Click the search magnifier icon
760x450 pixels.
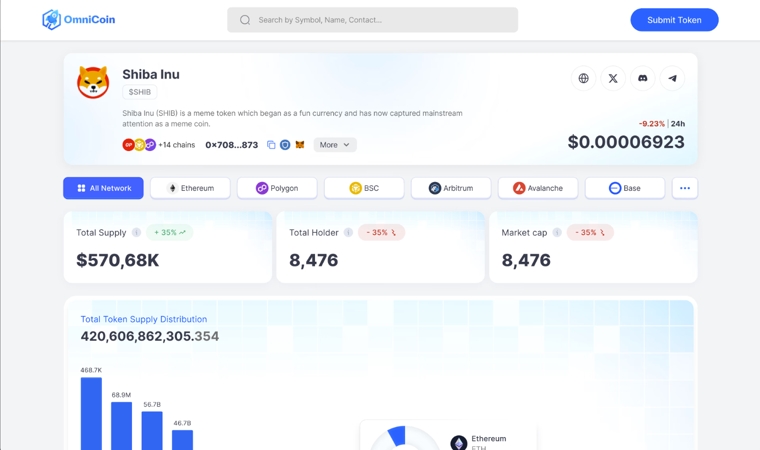[x=245, y=20]
